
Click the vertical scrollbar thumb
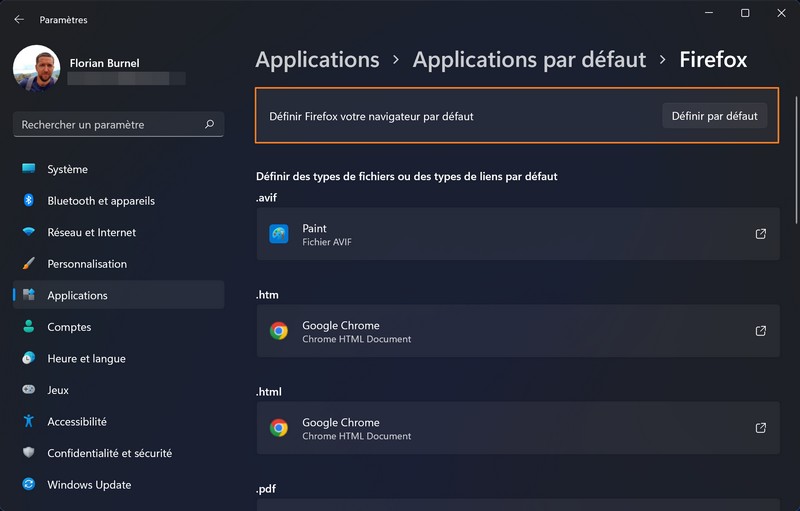point(796,160)
